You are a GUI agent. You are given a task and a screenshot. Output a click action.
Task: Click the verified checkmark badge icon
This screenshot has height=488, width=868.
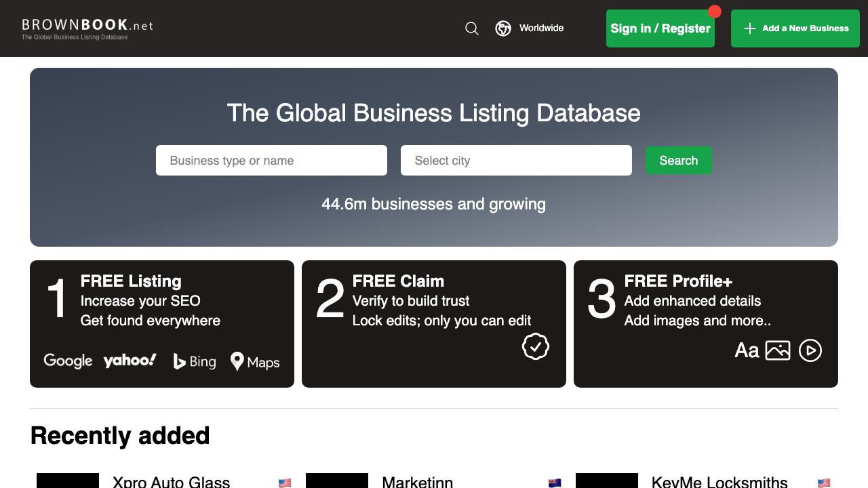(536, 346)
